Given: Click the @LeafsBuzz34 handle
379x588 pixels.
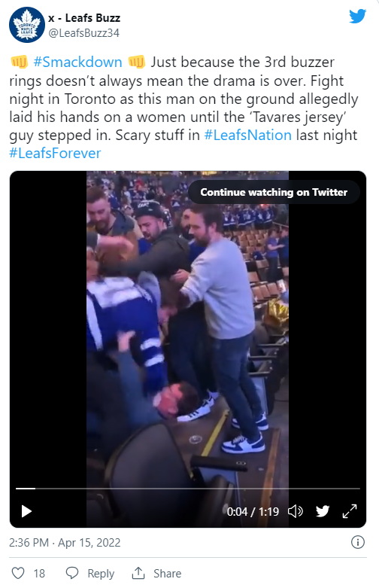Looking at the screenshot, I should pos(84,33).
